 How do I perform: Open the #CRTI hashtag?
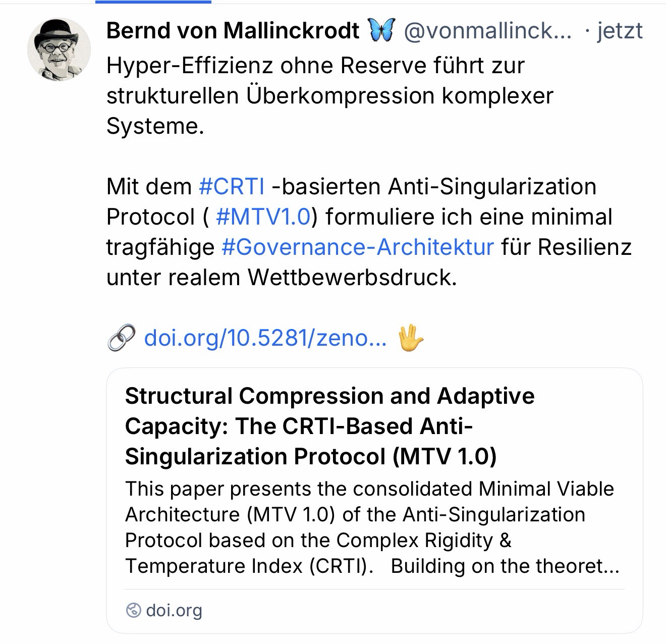[x=232, y=187]
